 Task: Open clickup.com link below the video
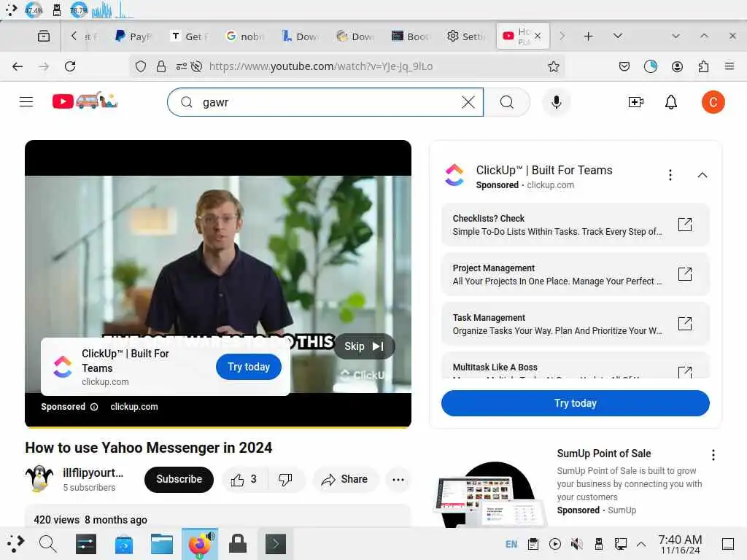click(134, 407)
